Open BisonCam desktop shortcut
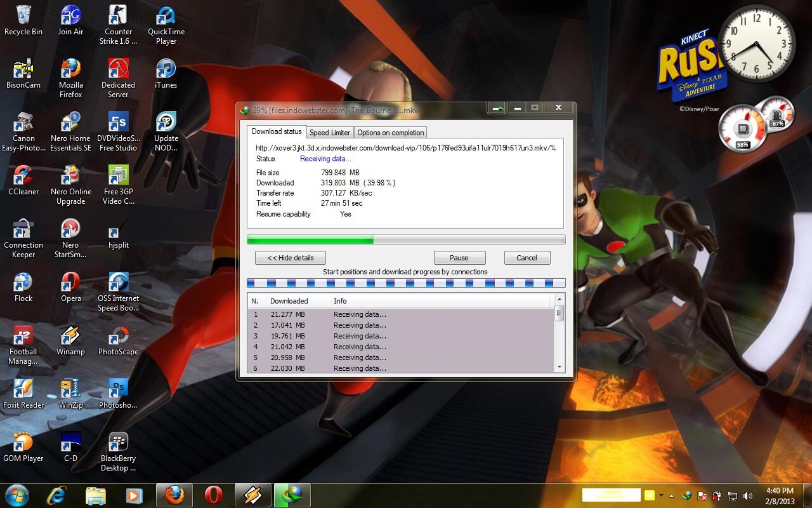Viewport: 812px width, 508px height. coord(23,74)
